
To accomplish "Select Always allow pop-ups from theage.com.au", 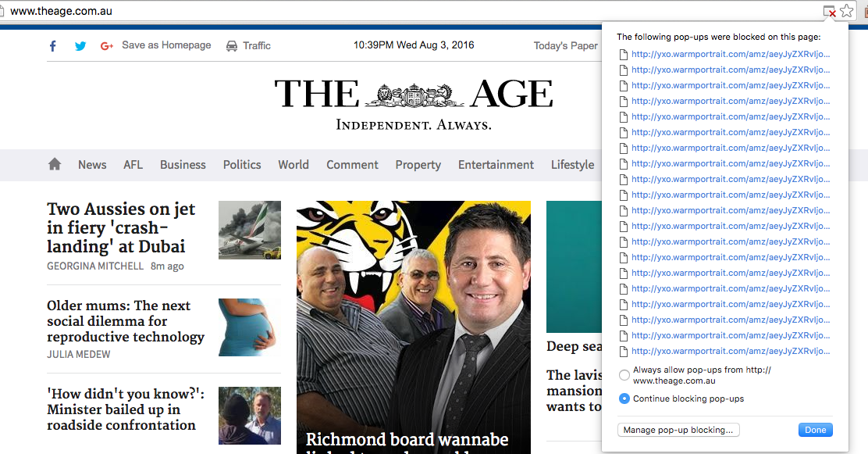I will (x=624, y=375).
